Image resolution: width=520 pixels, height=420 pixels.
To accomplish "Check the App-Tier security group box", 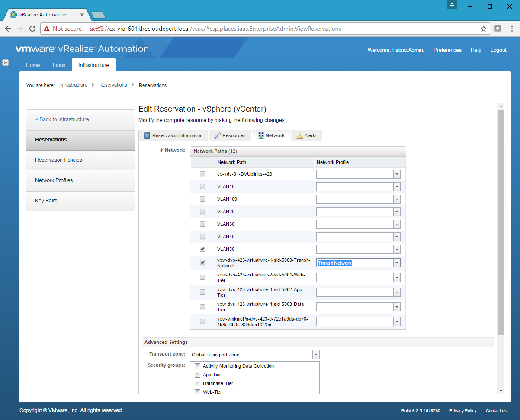I will (198, 375).
